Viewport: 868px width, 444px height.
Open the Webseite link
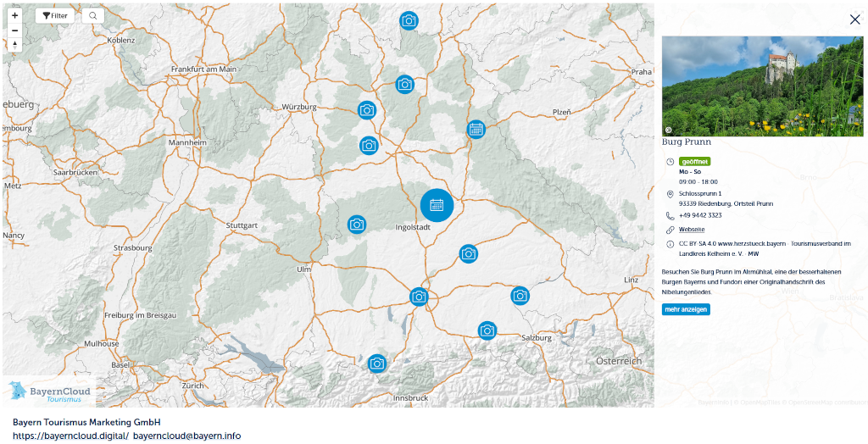click(x=692, y=230)
